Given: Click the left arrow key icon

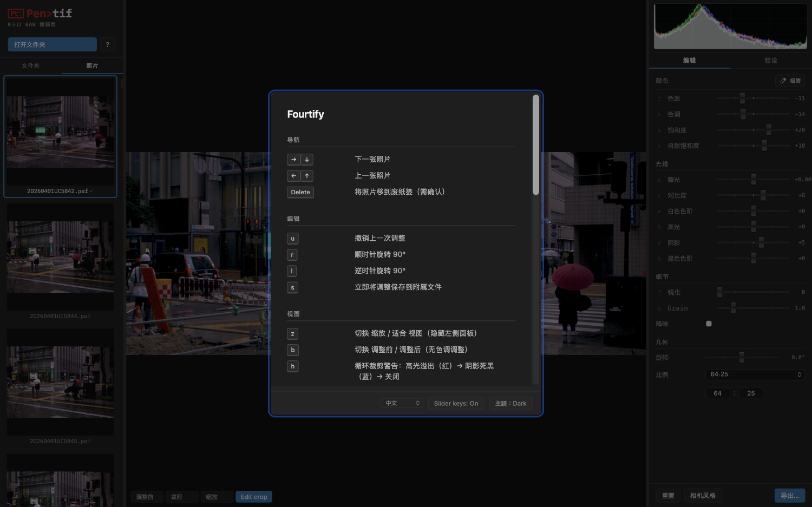Looking at the screenshot, I should [293, 176].
